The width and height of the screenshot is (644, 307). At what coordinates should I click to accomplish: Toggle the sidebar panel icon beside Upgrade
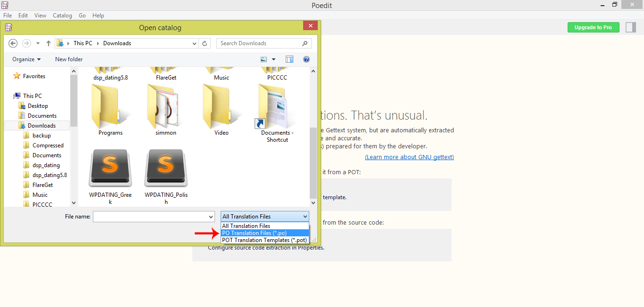coord(631,27)
